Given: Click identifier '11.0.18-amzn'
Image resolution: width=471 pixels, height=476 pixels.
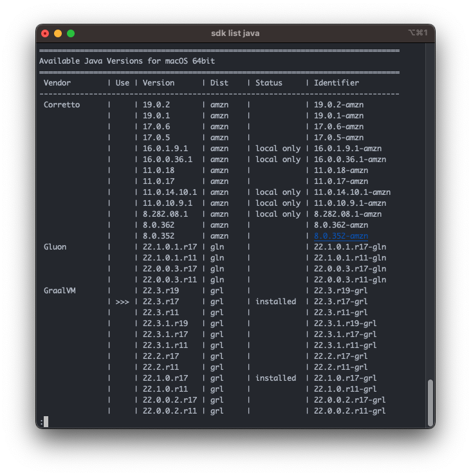Looking at the screenshot, I should (x=341, y=170).
